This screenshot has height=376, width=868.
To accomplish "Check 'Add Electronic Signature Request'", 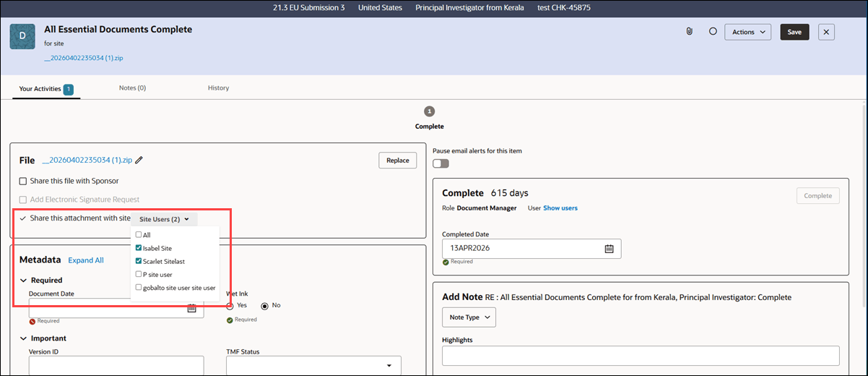I will 23,200.
